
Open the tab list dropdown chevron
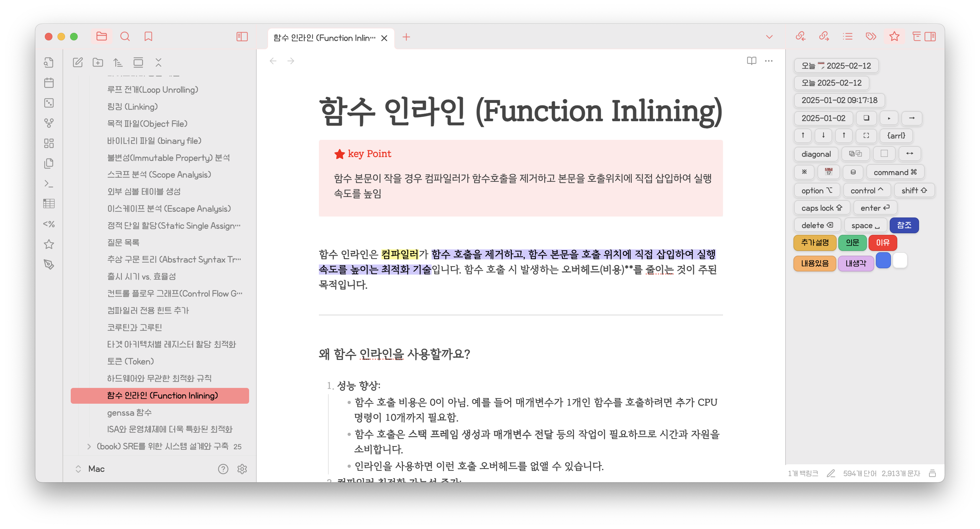pyautogui.click(x=769, y=37)
